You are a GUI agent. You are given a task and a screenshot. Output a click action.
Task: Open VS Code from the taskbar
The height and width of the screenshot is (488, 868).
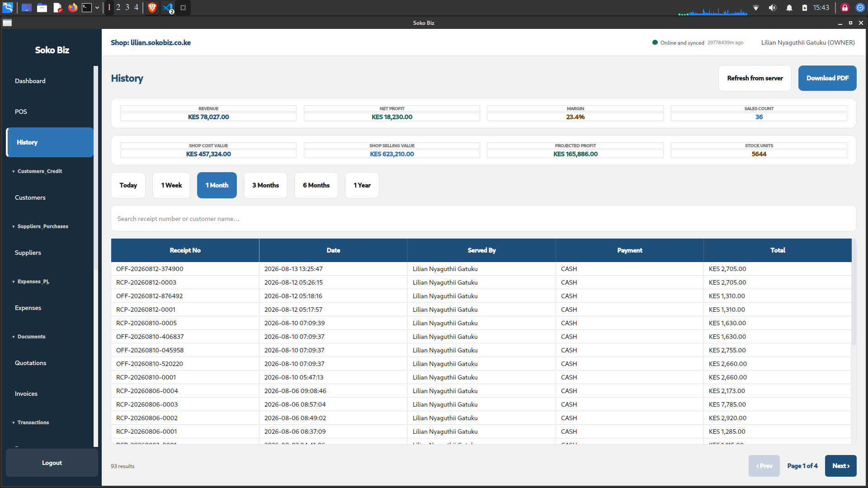point(168,8)
